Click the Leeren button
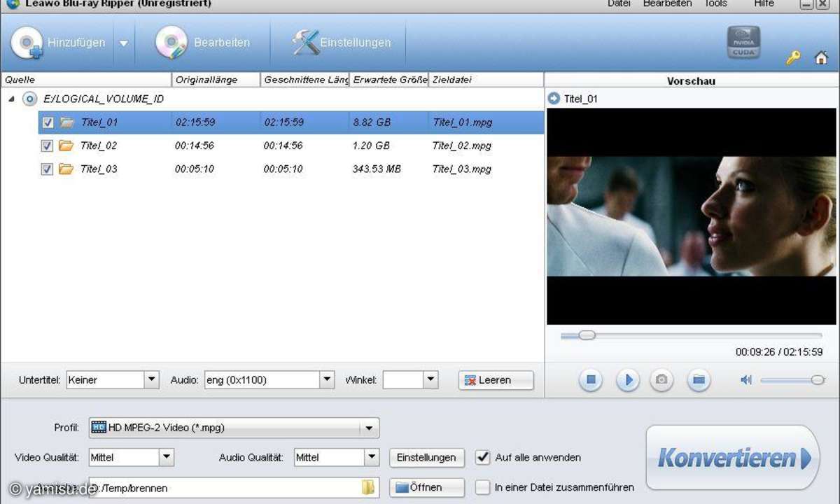 tap(496, 380)
